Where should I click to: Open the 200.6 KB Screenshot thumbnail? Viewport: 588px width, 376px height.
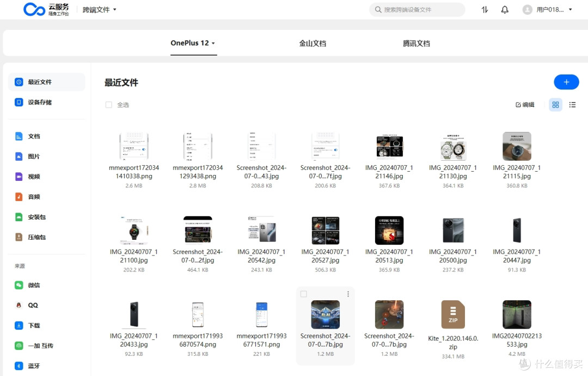pyautogui.click(x=325, y=147)
